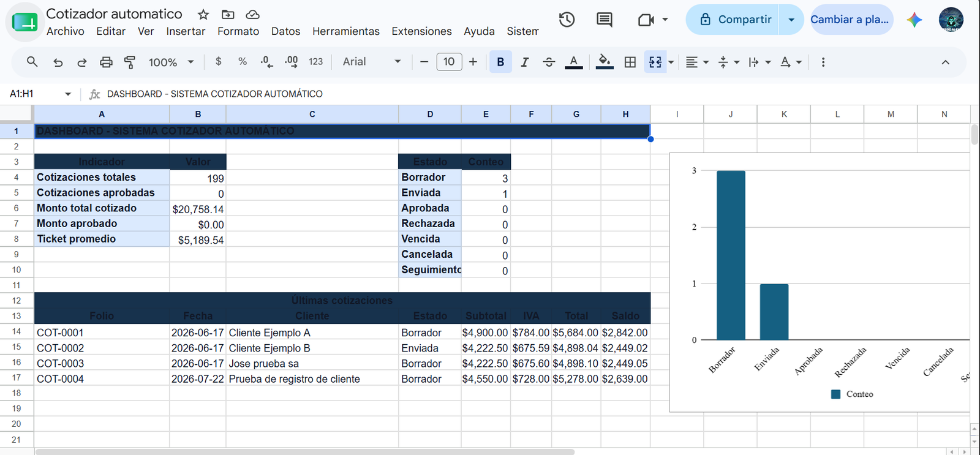Open the account profile avatar
The height and width of the screenshot is (455, 980).
pyautogui.click(x=951, y=20)
